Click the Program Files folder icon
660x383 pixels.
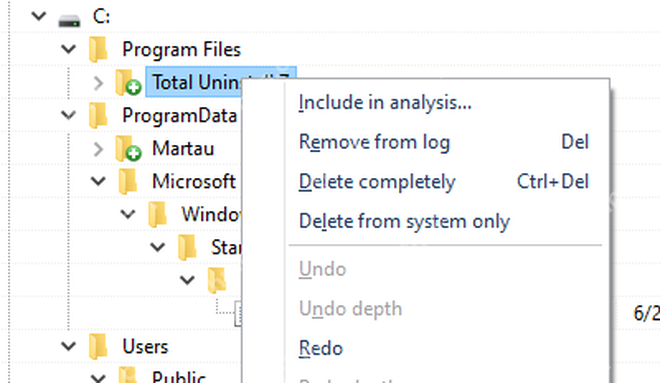(x=98, y=49)
